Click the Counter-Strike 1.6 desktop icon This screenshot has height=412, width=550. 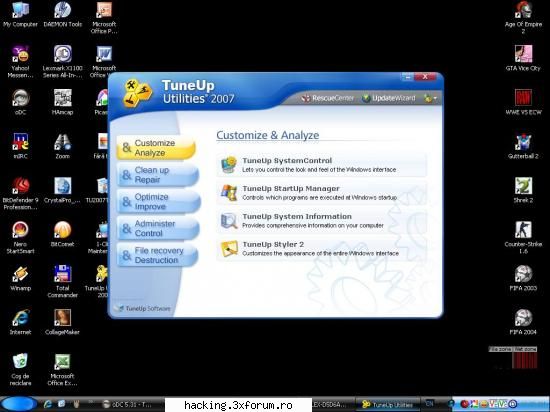coord(523,237)
